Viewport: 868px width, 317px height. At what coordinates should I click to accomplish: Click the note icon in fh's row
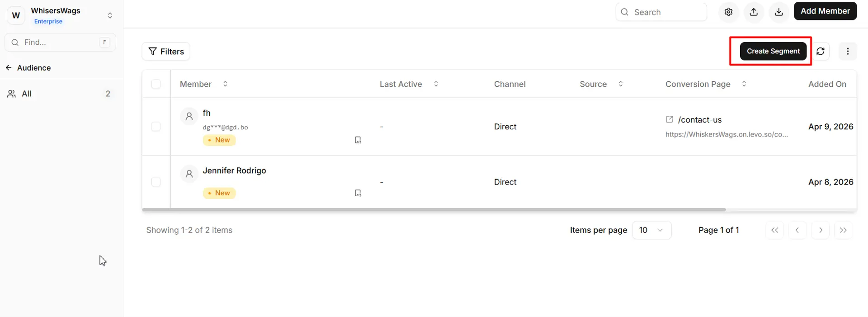(358, 140)
